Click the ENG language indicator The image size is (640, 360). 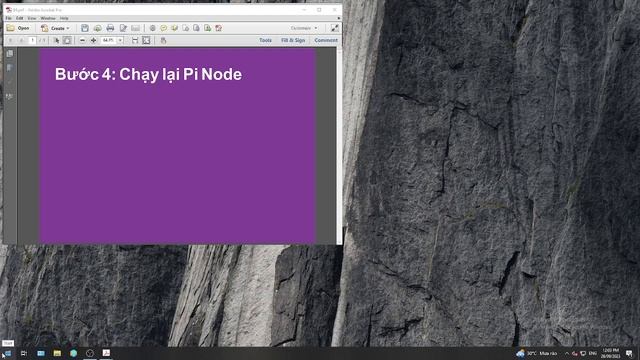593,353
